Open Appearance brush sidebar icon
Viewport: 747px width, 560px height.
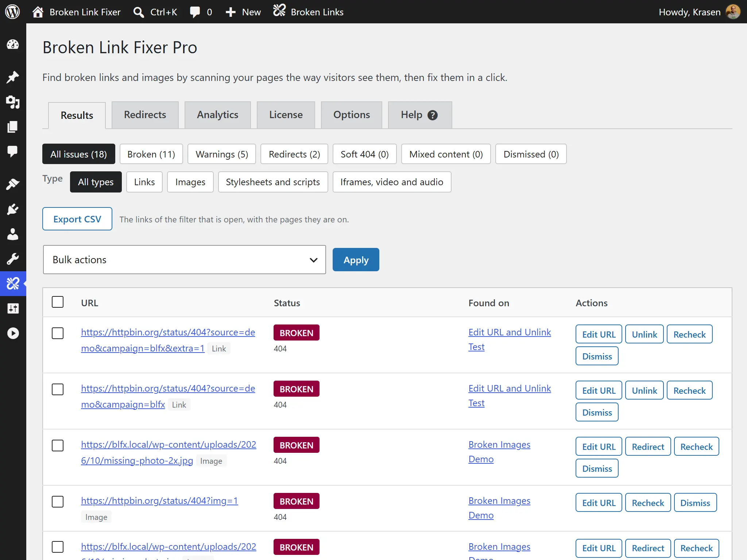(13, 184)
